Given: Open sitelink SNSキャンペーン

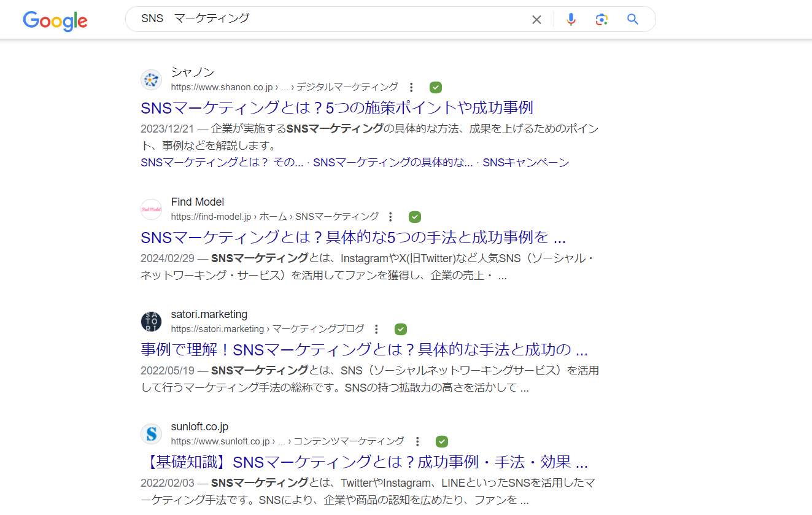Looking at the screenshot, I should (526, 163).
